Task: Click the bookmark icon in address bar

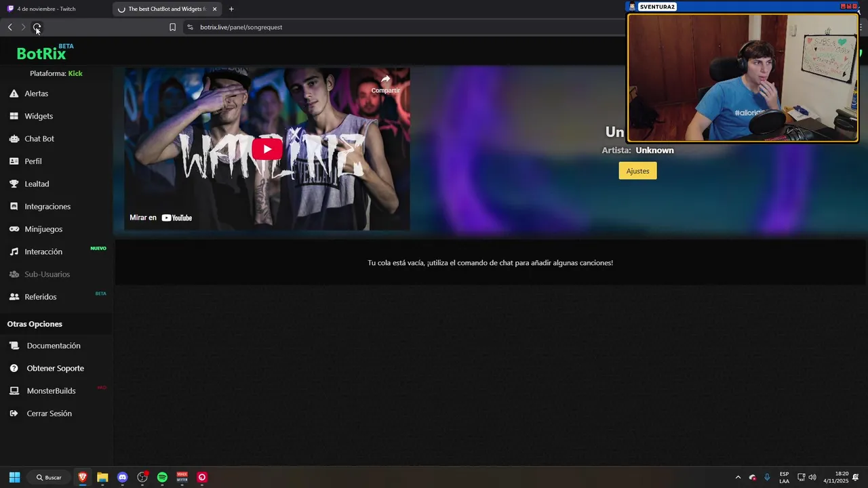Action: coord(172,27)
